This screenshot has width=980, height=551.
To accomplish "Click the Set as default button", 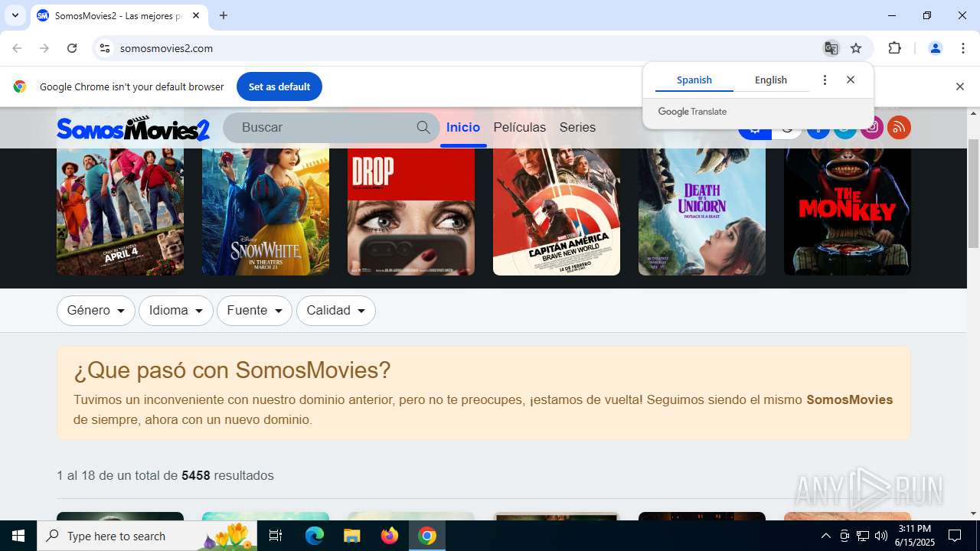I will [279, 86].
